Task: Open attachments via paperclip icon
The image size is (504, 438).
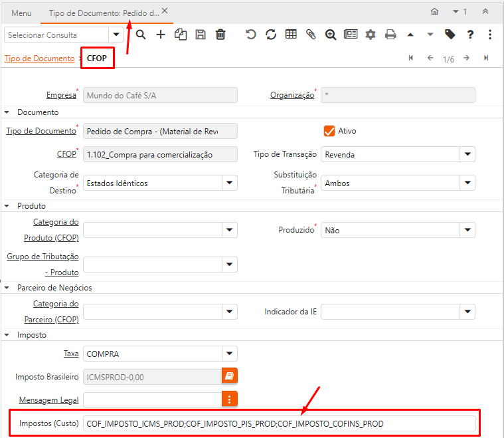Action: tap(310, 35)
